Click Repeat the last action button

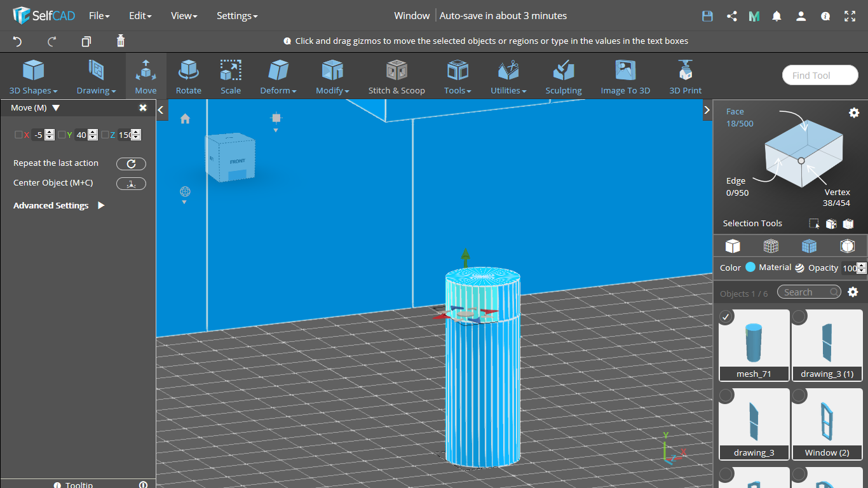coord(131,164)
